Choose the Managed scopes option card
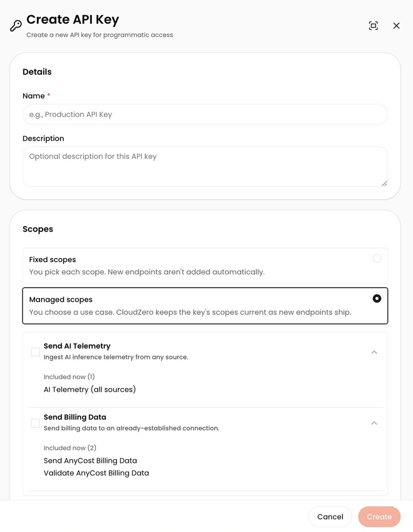This screenshot has width=413, height=532. click(x=205, y=305)
